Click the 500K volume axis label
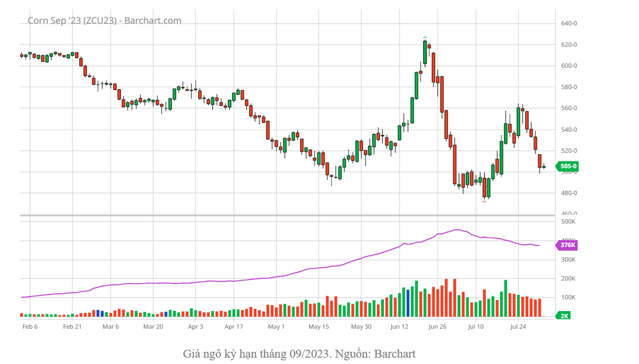Image resolution: width=639 pixels, height=364 pixels. coord(568,222)
